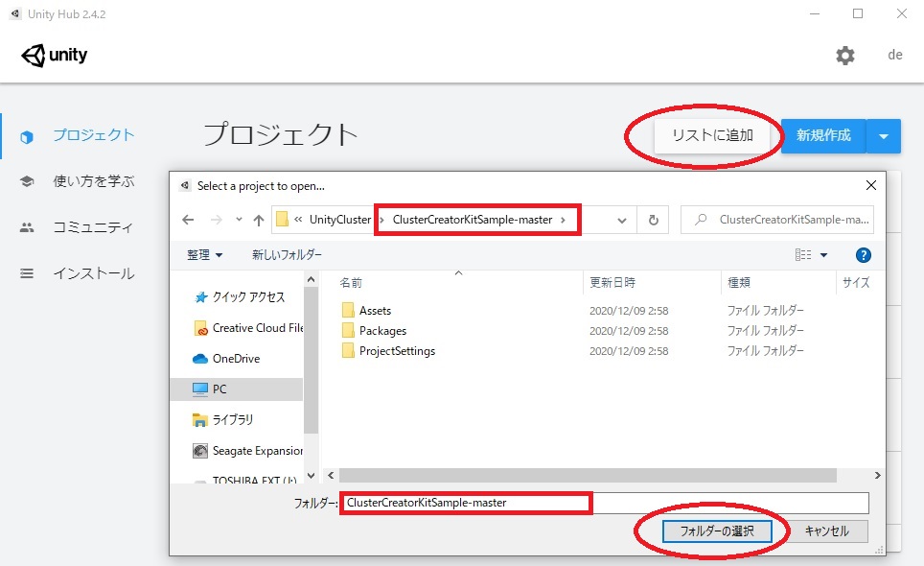Click the ProjectSettings folder icon
The image size is (924, 566).
pos(348,350)
